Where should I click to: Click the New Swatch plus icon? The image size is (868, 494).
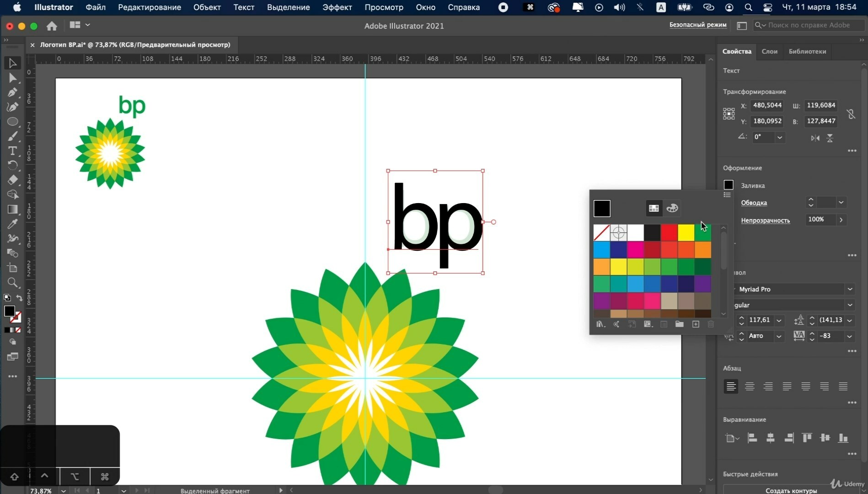pos(696,324)
